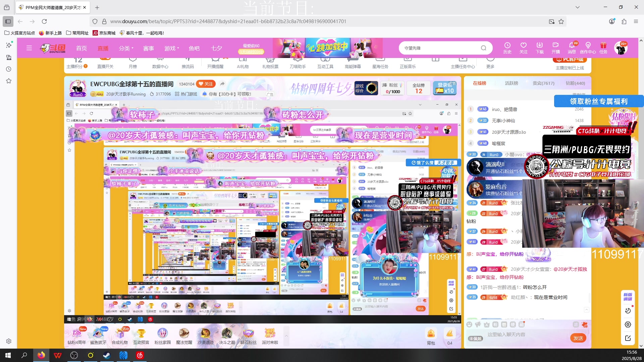Image resolution: width=644 pixels, height=362 pixels.
Task: Click the 管 icon in chat toolbar
Action: pyautogui.click(x=504, y=324)
